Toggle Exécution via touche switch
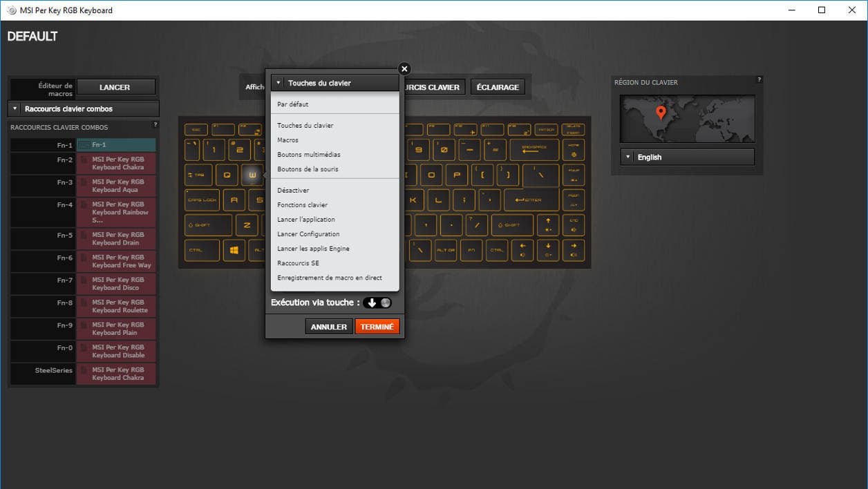Viewport: 868px width, 489px height. pos(377,303)
